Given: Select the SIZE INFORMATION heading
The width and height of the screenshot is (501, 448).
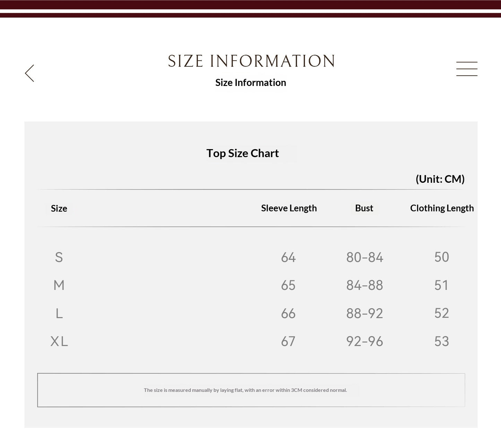Looking at the screenshot, I should (x=251, y=61).
